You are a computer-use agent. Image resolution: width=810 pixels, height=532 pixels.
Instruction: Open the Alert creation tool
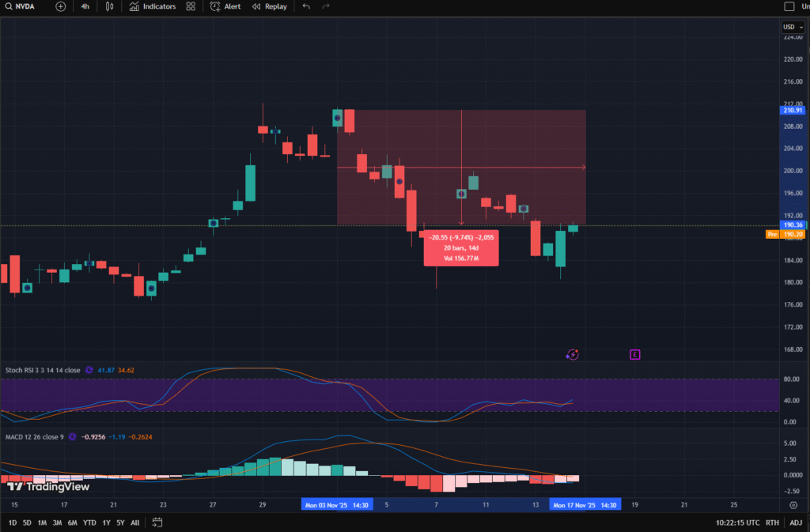coord(224,6)
